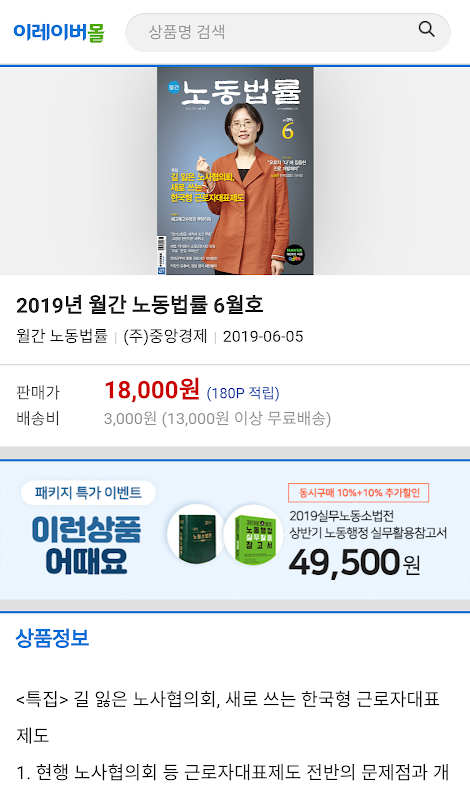Open the 이레이버몰 home logo
The image size is (470, 800).
tap(59, 32)
